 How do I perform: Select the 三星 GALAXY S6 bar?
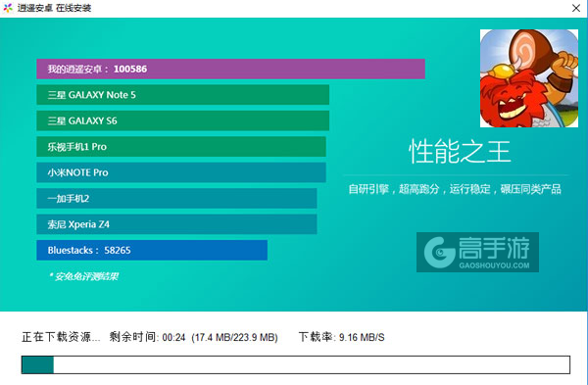(x=182, y=120)
